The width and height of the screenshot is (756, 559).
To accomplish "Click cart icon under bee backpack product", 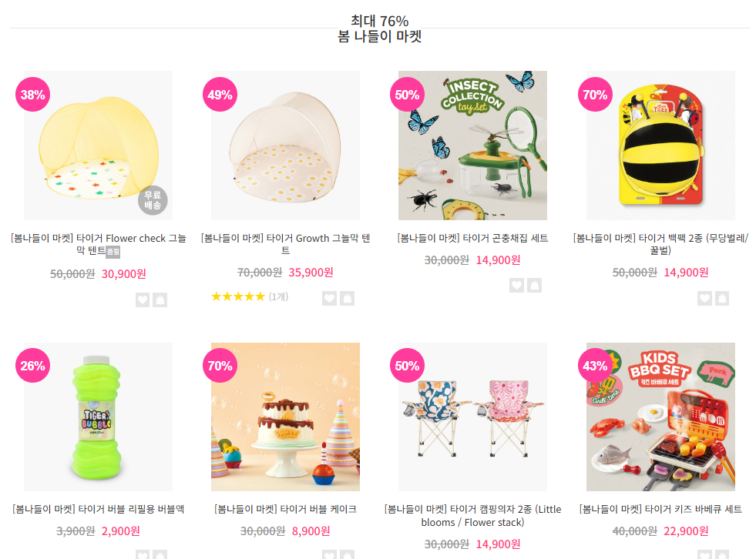I will tap(722, 298).
